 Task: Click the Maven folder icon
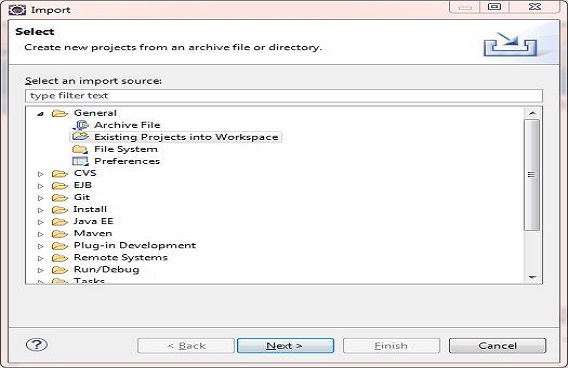60,234
